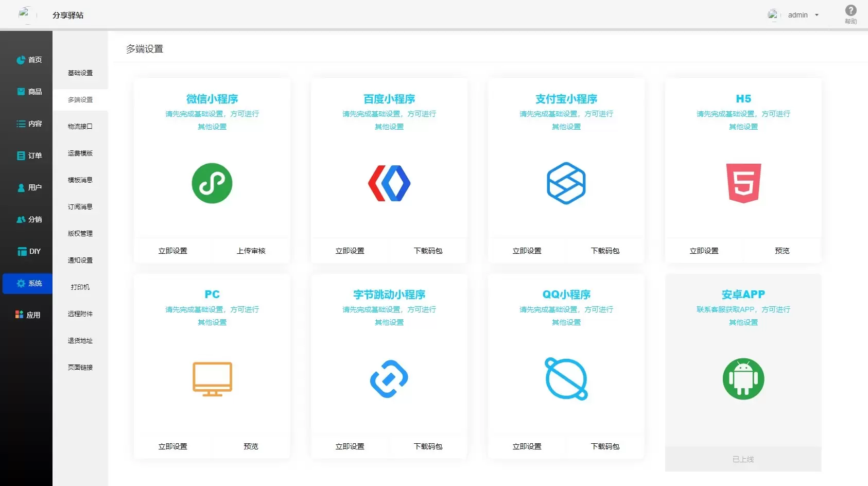Open the 订阅消息 submenu item
868x486 pixels.
(80, 207)
